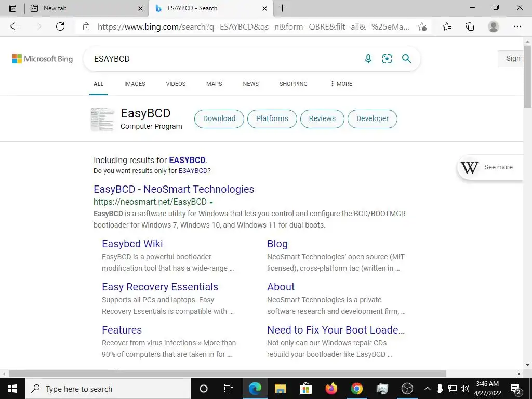Launch Firefox from the taskbar
Screen dimensions: 532x399
point(331,389)
